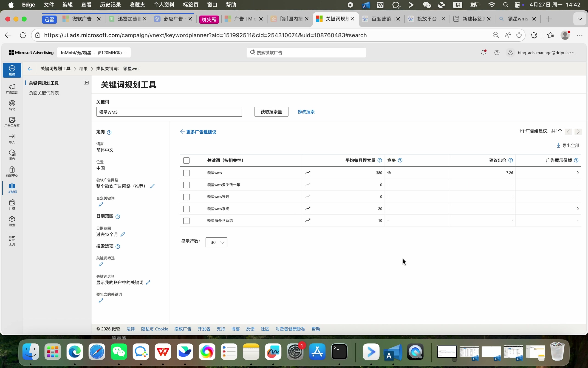Open the Merchant Center (商家中心) sidebar icon

pos(12,172)
